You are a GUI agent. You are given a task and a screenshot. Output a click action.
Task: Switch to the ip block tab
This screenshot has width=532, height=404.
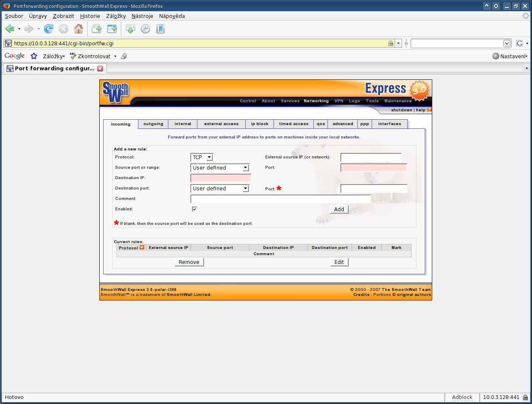point(260,124)
